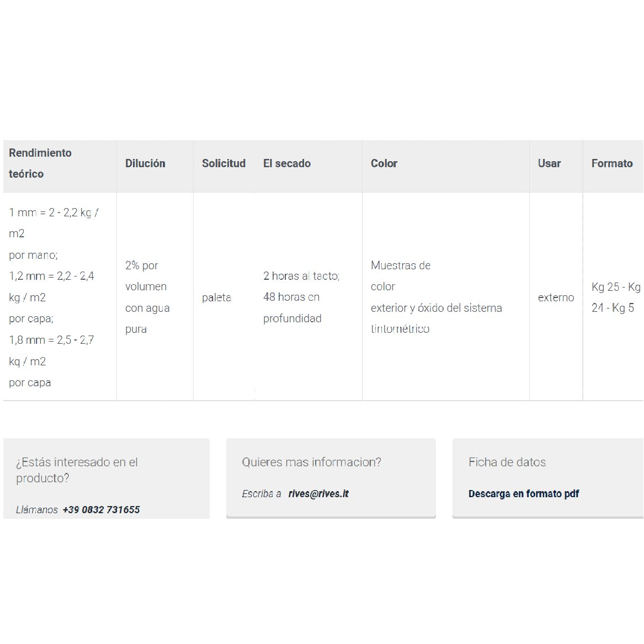Image resolution: width=644 pixels, height=644 pixels.
Task: Select the 2% por volumen dilution cell
Action: [147, 297]
